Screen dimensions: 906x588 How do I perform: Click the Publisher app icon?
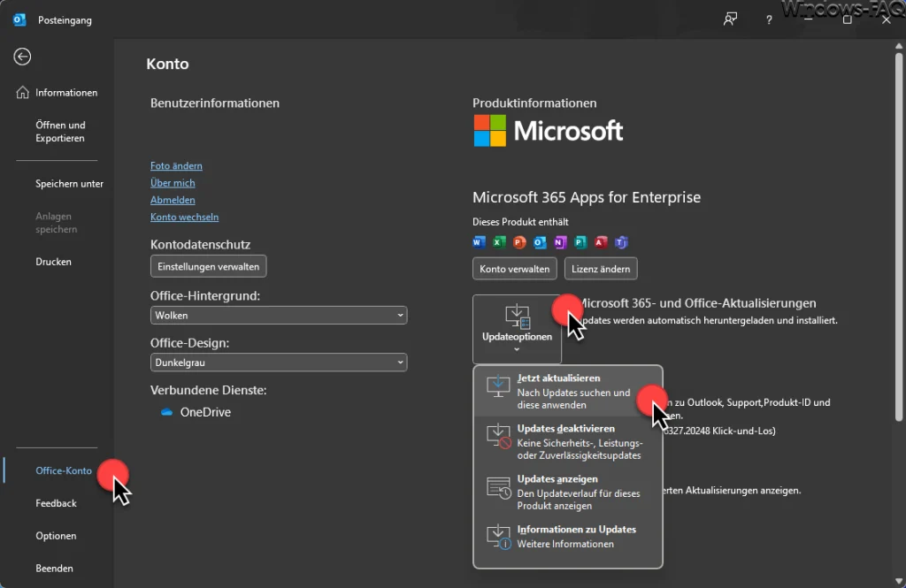580,242
